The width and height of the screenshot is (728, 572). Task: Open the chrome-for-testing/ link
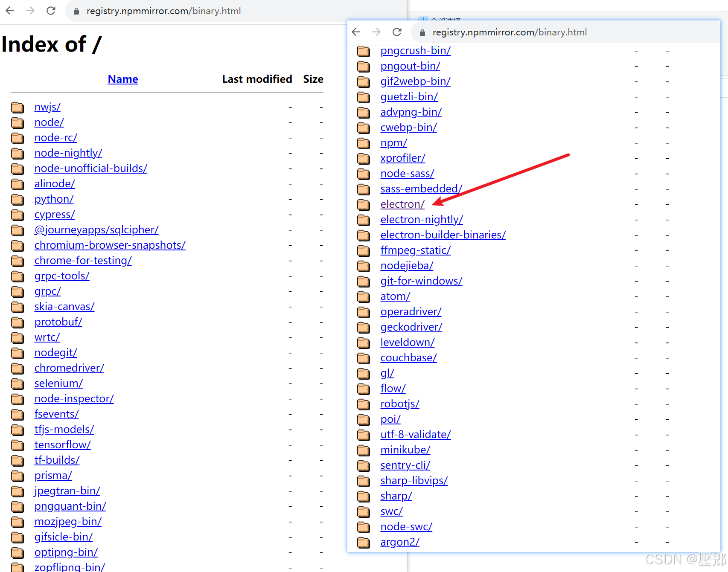click(x=83, y=261)
